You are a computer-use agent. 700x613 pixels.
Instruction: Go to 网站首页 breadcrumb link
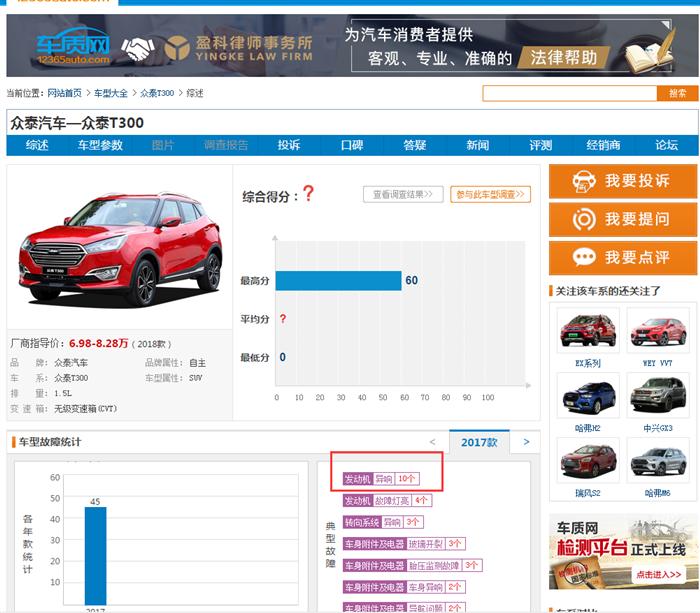65,93
